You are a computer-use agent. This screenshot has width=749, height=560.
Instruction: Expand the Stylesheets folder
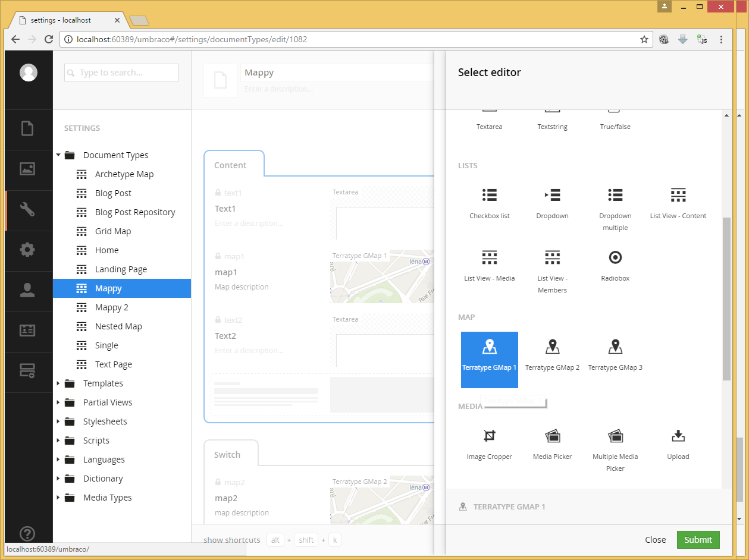click(58, 421)
